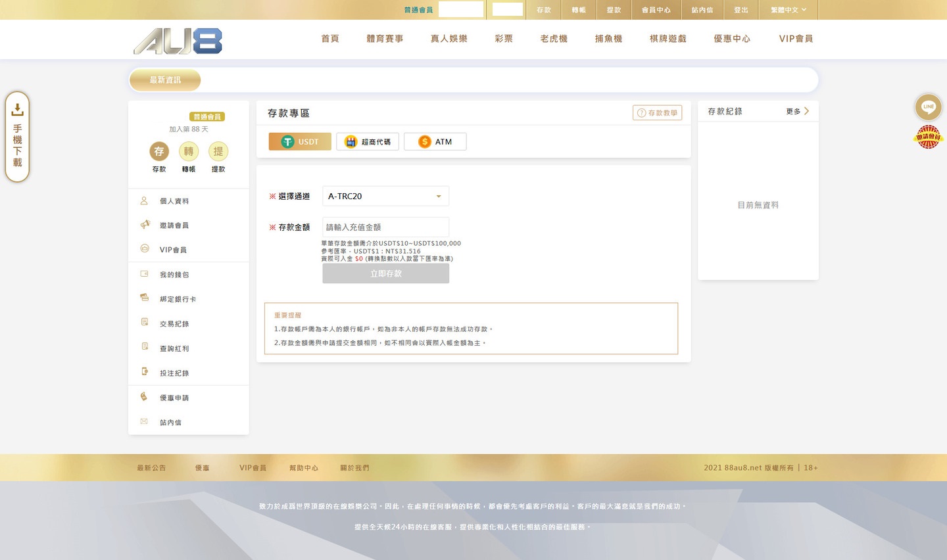Click the 最新資訊 news button
Screen dimensions: 947x560
coord(165,80)
